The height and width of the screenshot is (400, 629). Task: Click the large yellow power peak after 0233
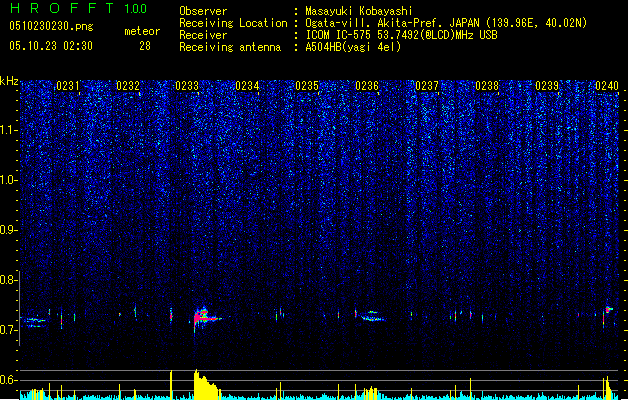click(x=207, y=384)
